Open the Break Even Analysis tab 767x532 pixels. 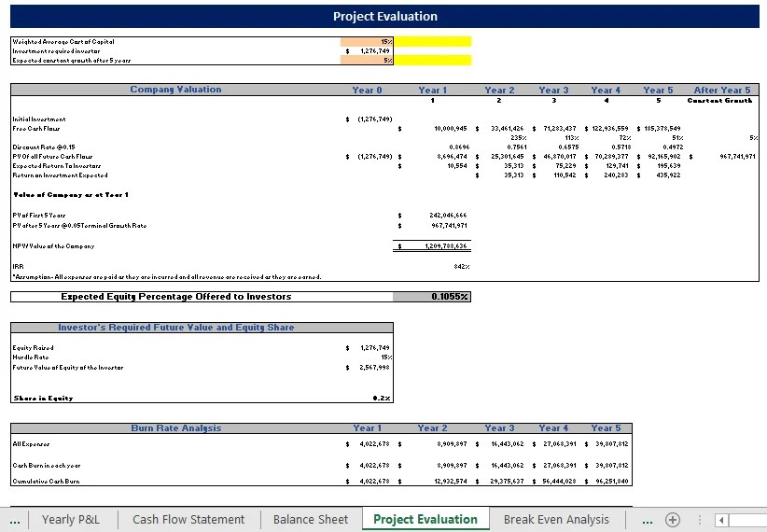(556, 519)
